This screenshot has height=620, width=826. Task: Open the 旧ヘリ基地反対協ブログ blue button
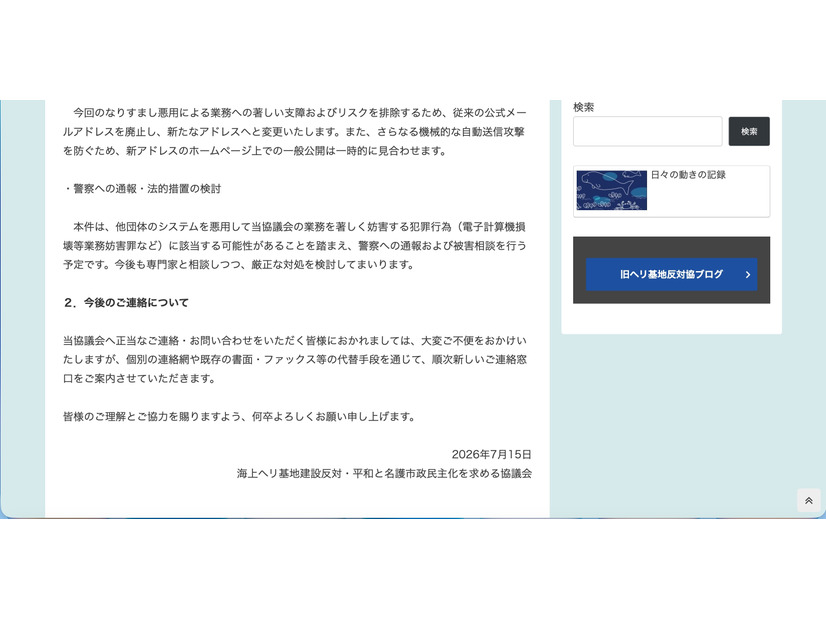coord(671,274)
